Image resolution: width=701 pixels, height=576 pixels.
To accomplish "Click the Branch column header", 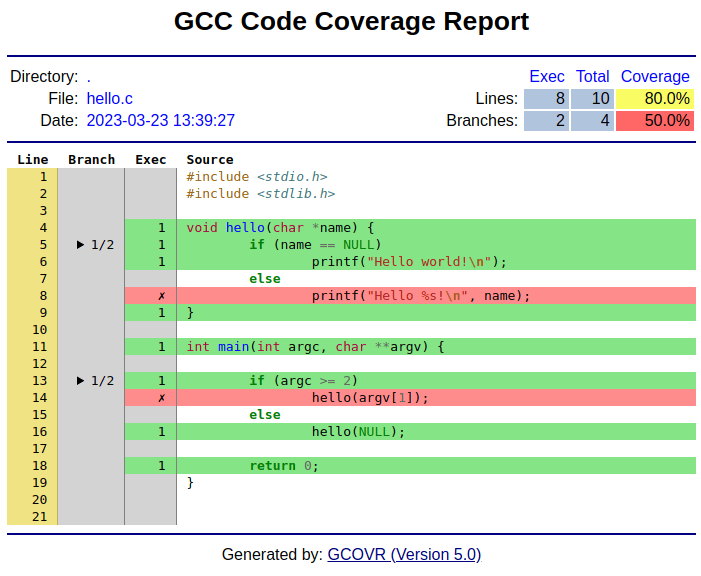I will pos(91,160).
